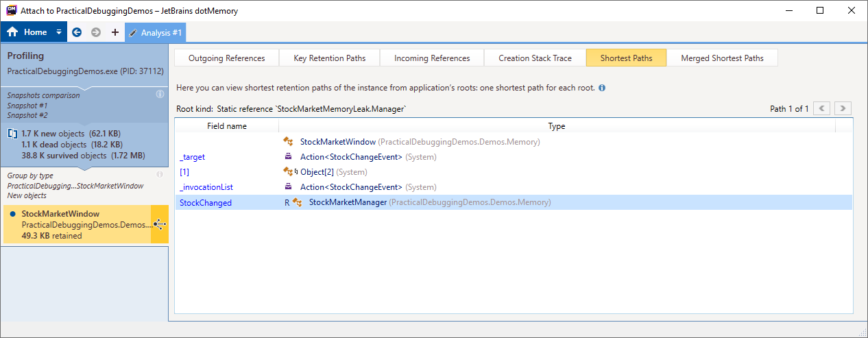Open the Merged Shortest Paths tab
Image resolution: width=868 pixels, height=338 pixels.
(x=722, y=58)
